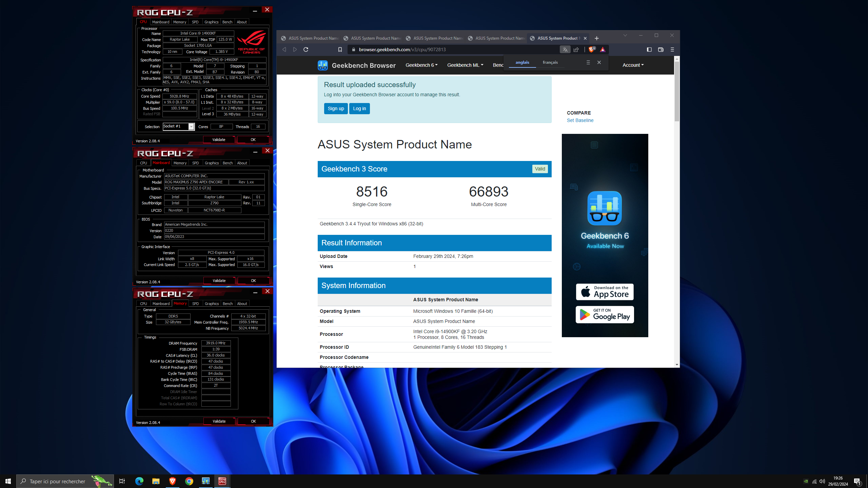Open the browser hamburger menu
868x488 pixels.
pyautogui.click(x=672, y=49)
